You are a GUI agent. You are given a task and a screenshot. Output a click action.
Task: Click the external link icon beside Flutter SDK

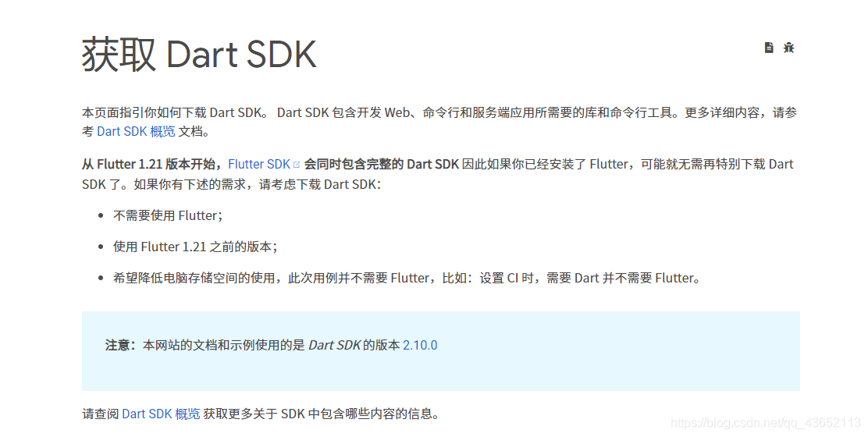(x=297, y=165)
